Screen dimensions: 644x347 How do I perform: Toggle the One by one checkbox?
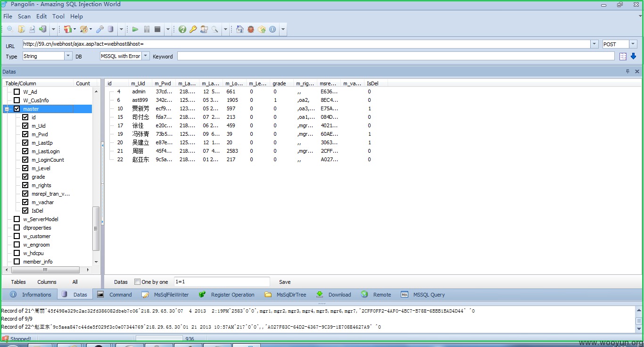[x=137, y=282]
